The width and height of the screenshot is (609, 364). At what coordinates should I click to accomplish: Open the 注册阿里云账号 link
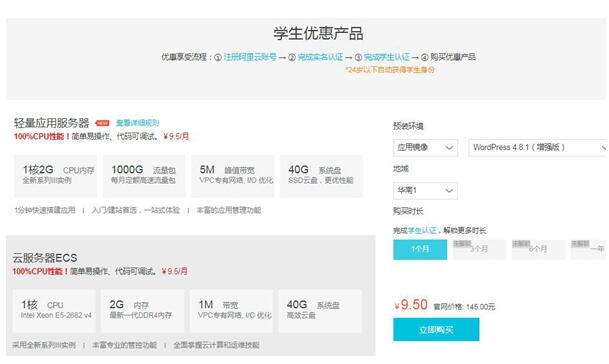(250, 57)
